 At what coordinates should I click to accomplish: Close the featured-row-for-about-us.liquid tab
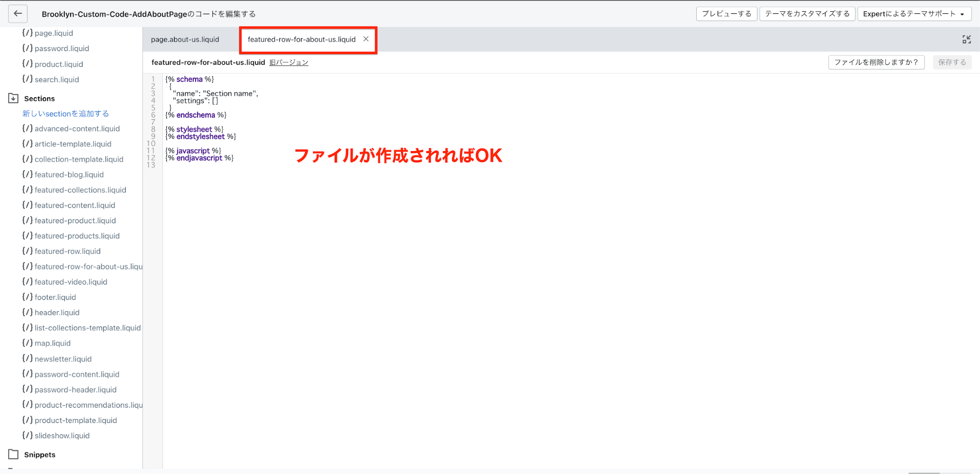click(366, 39)
